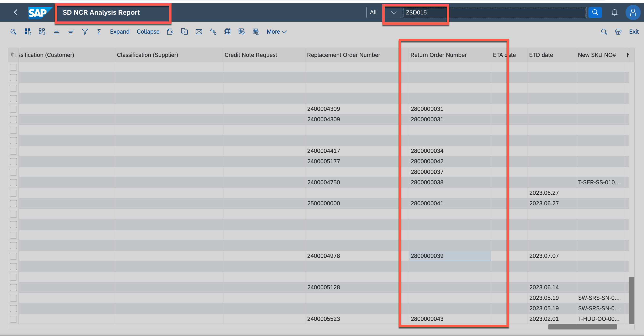The width and height of the screenshot is (644, 336).
Task: Click the Sort Ascending icon
Action: coord(56,32)
